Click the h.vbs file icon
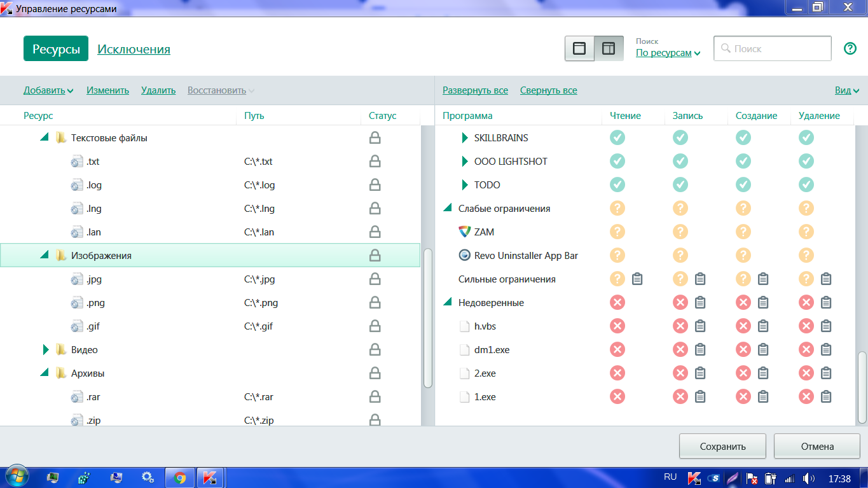The height and width of the screenshot is (488, 868). click(x=464, y=326)
